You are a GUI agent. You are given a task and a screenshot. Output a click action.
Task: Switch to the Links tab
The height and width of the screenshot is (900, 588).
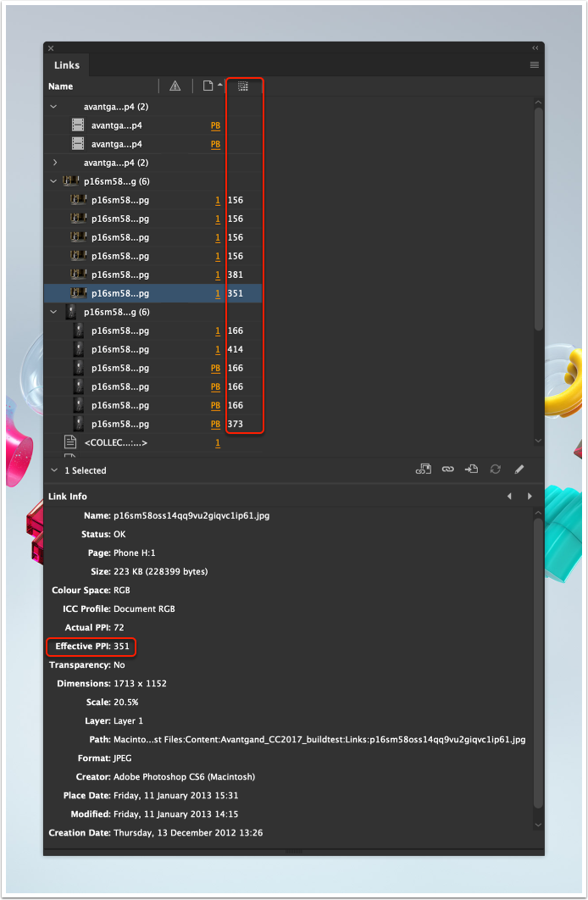tap(67, 65)
